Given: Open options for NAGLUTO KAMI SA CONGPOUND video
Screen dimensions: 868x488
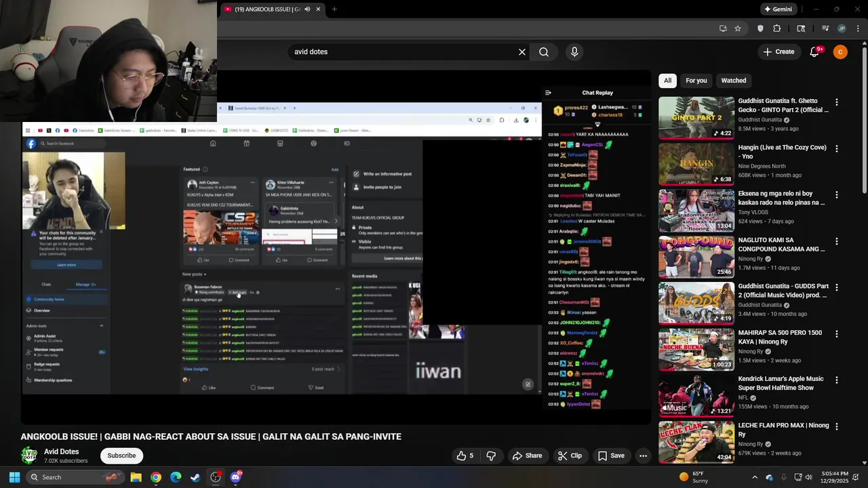Looking at the screenshot, I should (x=836, y=241).
